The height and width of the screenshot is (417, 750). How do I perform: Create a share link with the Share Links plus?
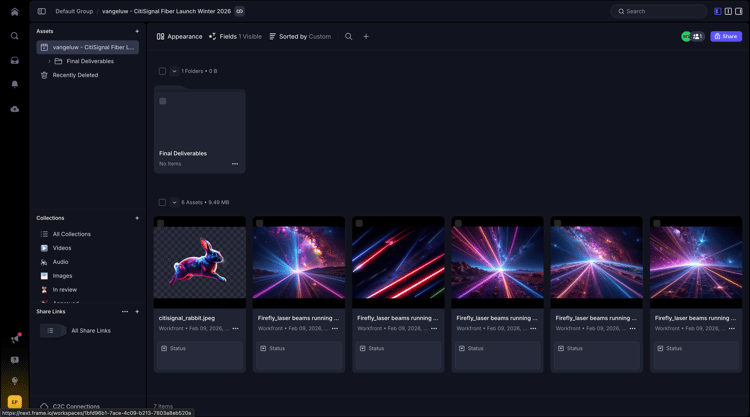click(x=137, y=311)
